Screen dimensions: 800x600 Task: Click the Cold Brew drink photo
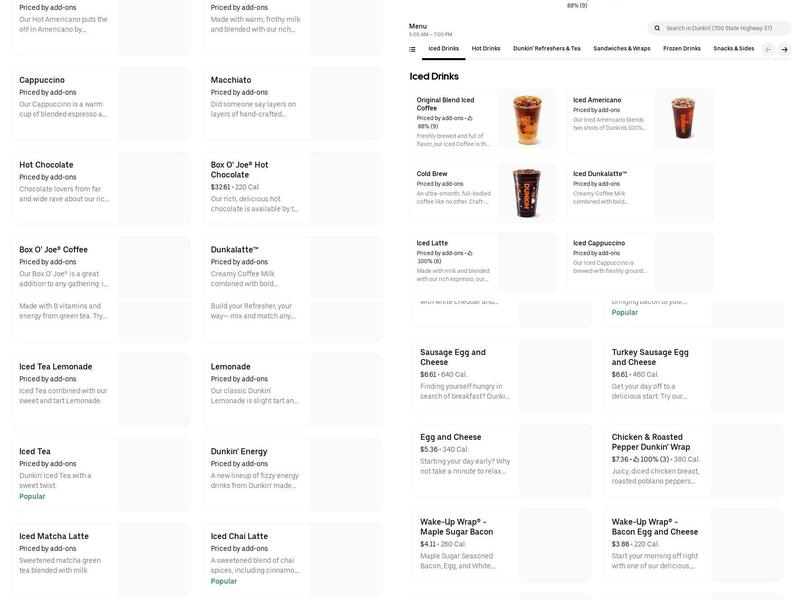(527, 193)
